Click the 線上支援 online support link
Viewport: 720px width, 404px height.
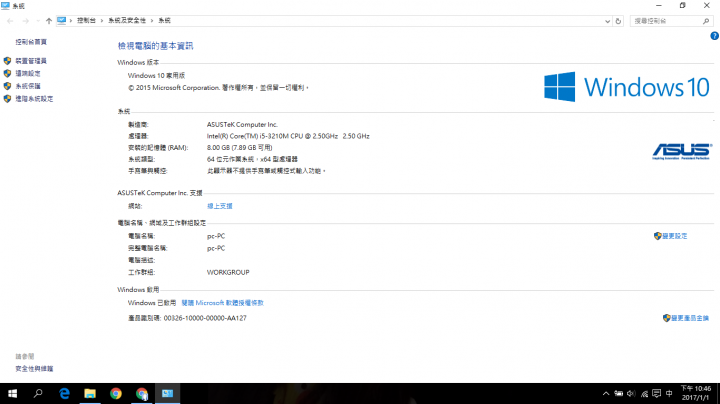click(x=219, y=206)
